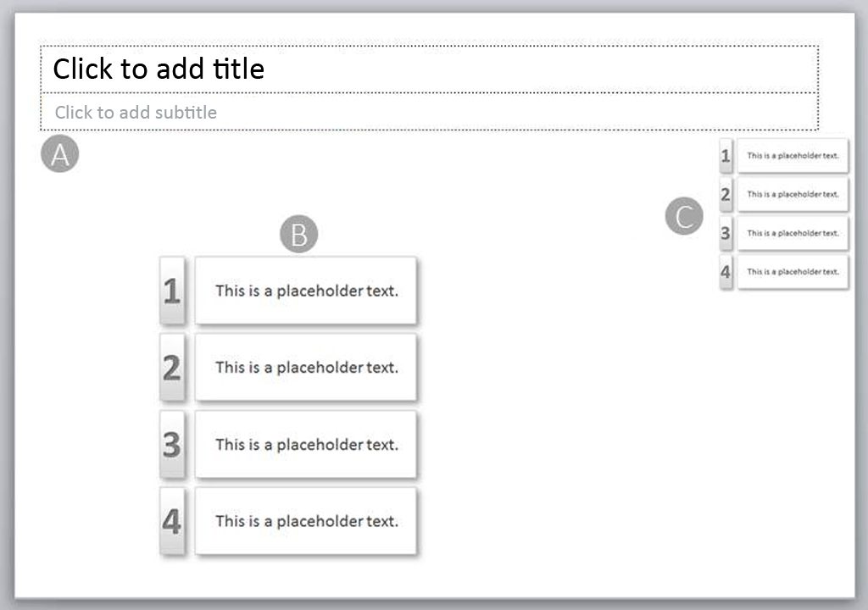The height and width of the screenshot is (610, 868).
Task: Select the large placeholder text box beside 2
Action: [x=305, y=368]
